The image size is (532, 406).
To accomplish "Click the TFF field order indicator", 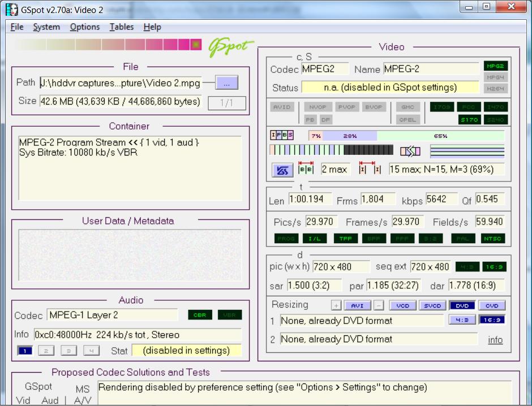I will point(346,239).
